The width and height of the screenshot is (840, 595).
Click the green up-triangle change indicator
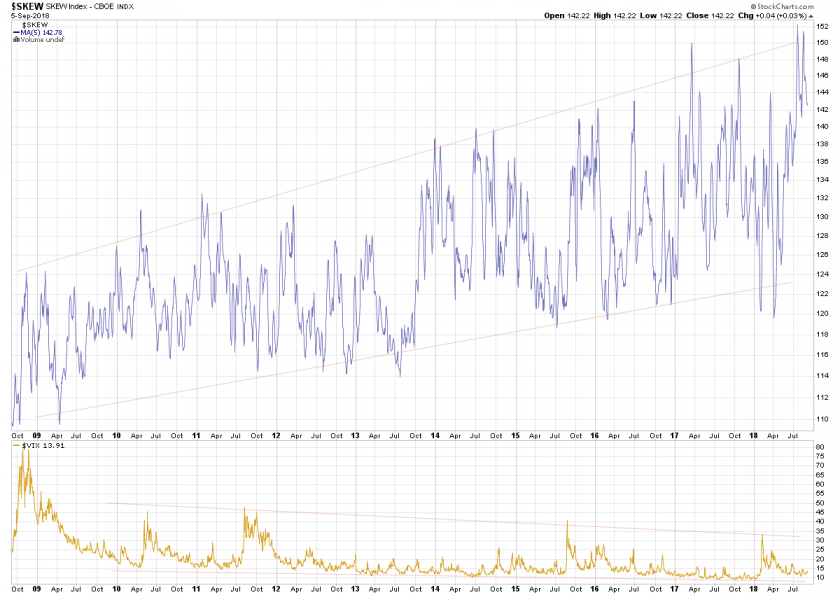(x=811, y=16)
